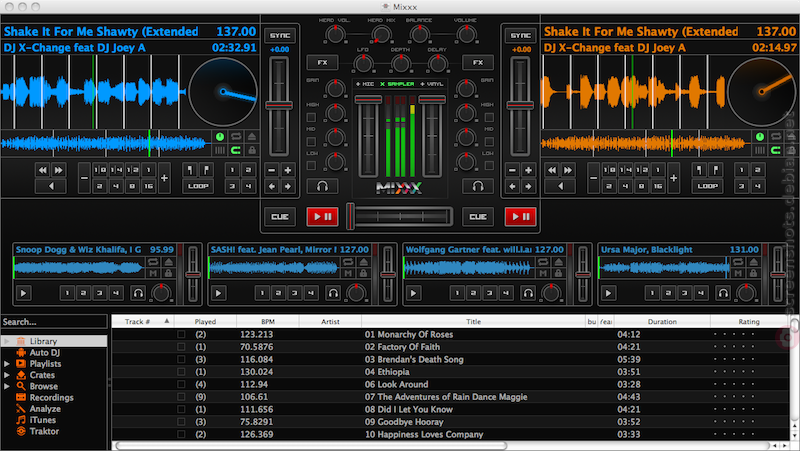This screenshot has height=451, width=800.
Task: Click the M button on SASHI sampler
Action: pos(348,273)
